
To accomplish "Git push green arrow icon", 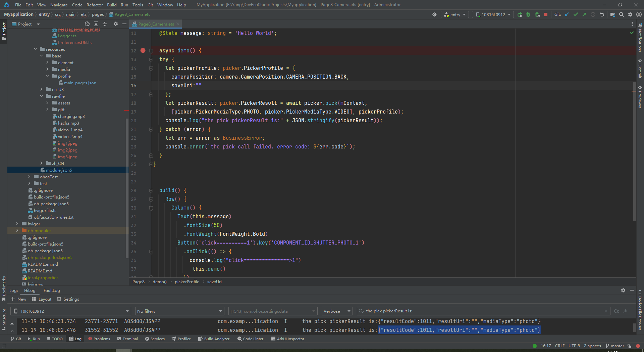I will coord(584,14).
